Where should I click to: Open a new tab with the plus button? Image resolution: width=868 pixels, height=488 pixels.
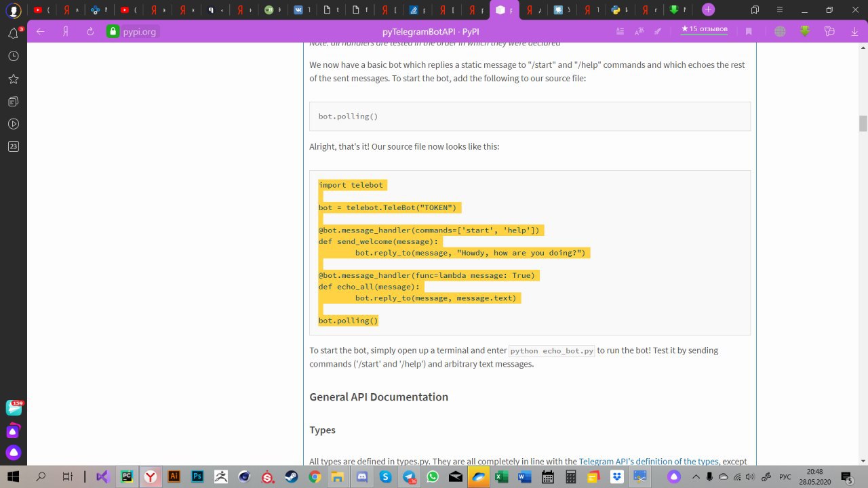(709, 9)
